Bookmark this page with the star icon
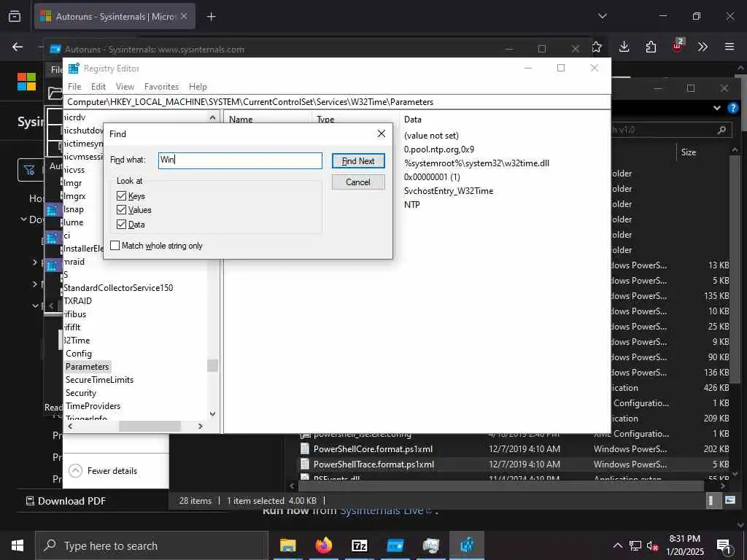Image resolution: width=747 pixels, height=560 pixels. click(x=597, y=47)
